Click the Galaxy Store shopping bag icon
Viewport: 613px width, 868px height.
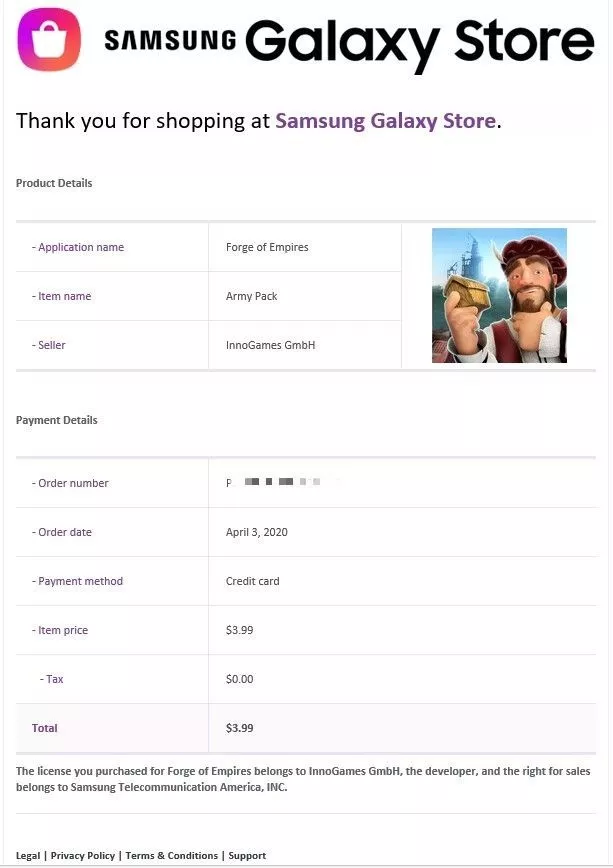(x=49, y=39)
